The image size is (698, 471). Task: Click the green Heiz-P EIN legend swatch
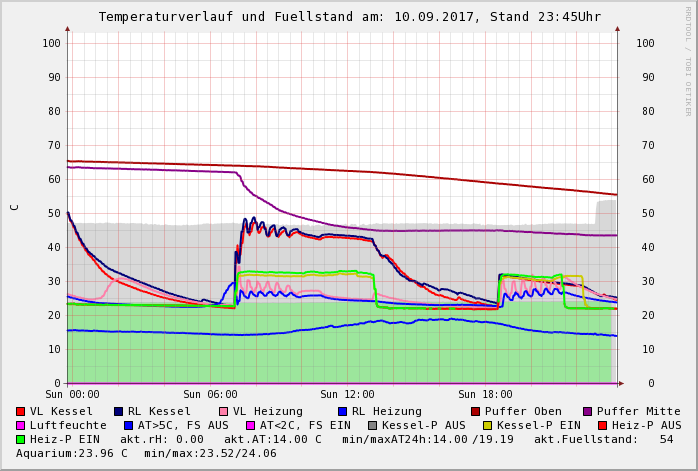click(x=21, y=439)
